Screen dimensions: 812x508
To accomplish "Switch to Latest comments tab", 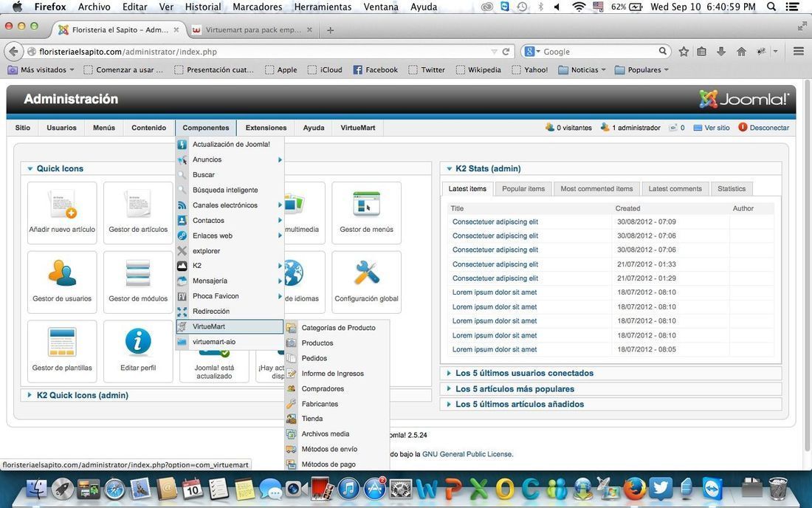I will click(675, 189).
